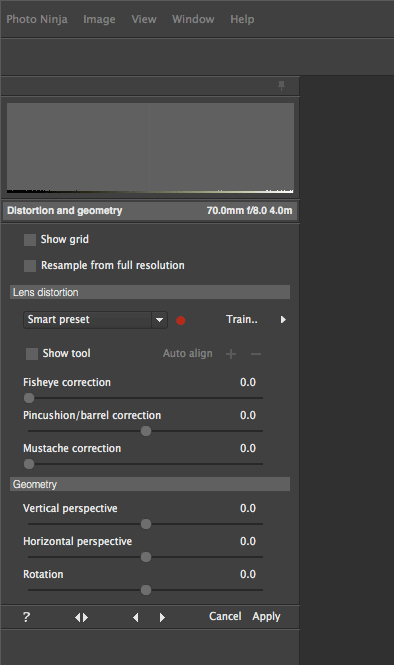The width and height of the screenshot is (394, 665).
Task: Click the Pincushion/barrel correction value 0.0
Action: [x=248, y=415]
